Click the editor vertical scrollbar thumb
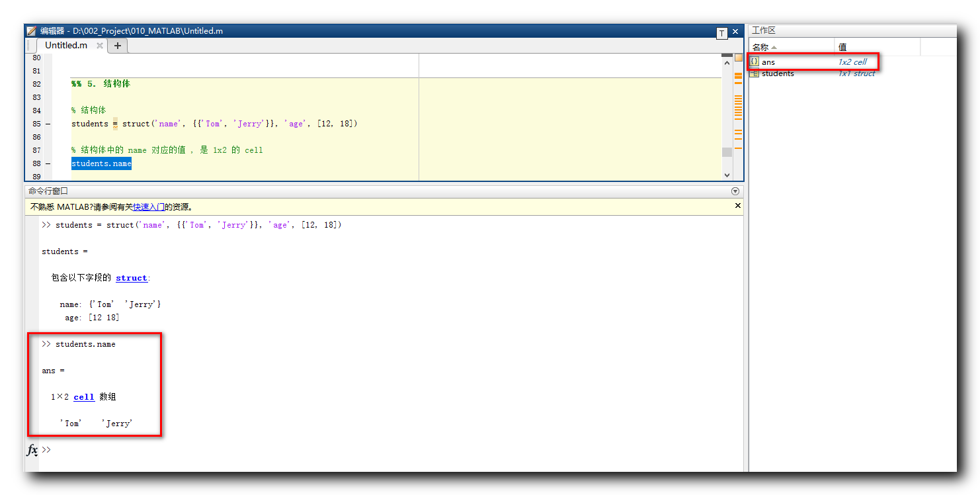980x495 pixels. tap(727, 152)
